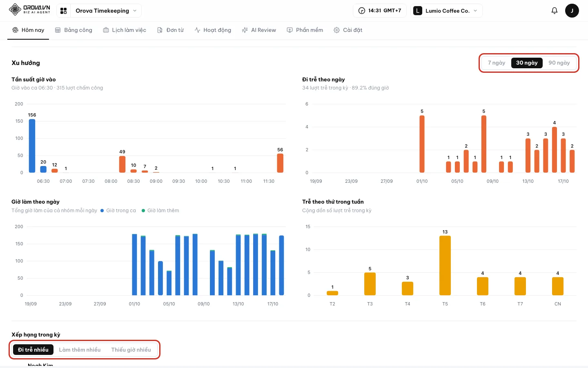588x368 pixels.
Task: Click the Đơn từ document icon
Action: 160,30
